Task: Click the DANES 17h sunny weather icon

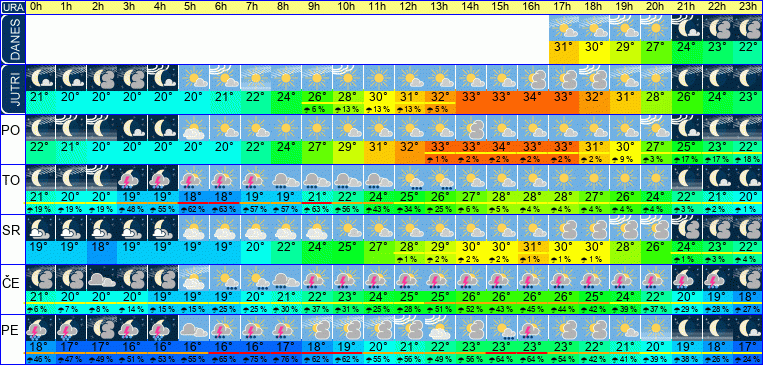Action: point(564,27)
